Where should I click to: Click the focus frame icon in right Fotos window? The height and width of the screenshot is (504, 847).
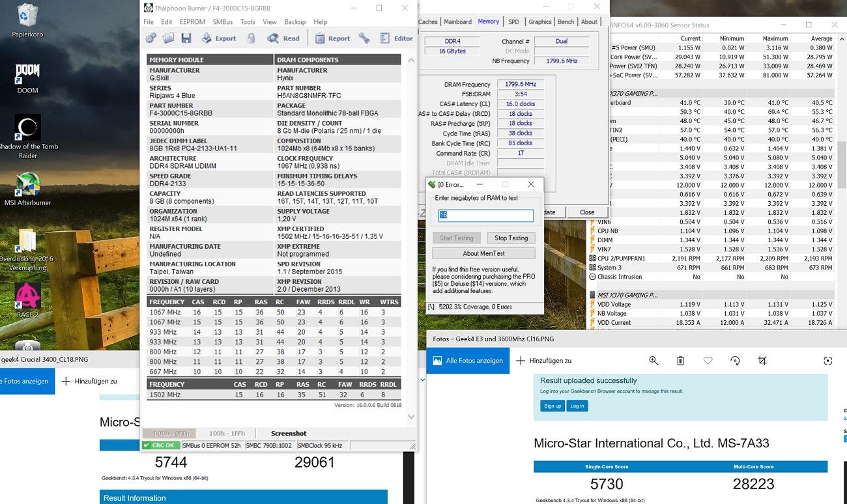click(828, 361)
